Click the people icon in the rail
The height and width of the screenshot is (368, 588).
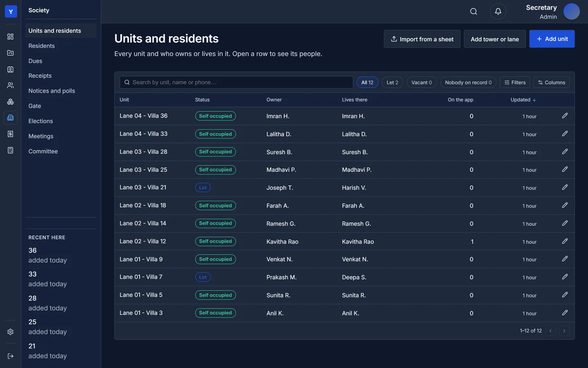click(11, 85)
